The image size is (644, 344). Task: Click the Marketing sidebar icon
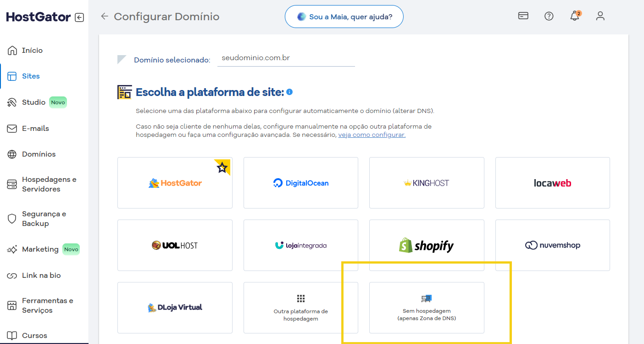click(x=12, y=249)
